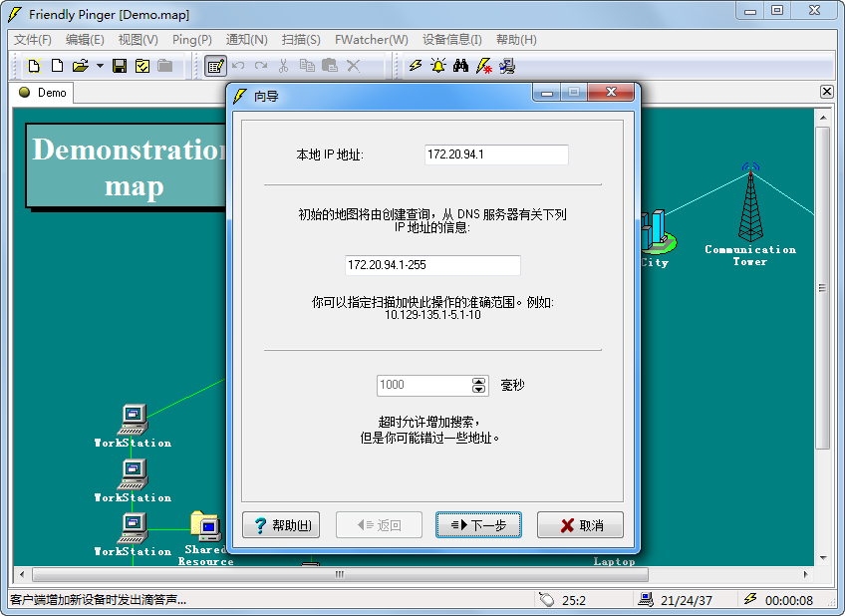Click the device information computer icon

coord(507,66)
